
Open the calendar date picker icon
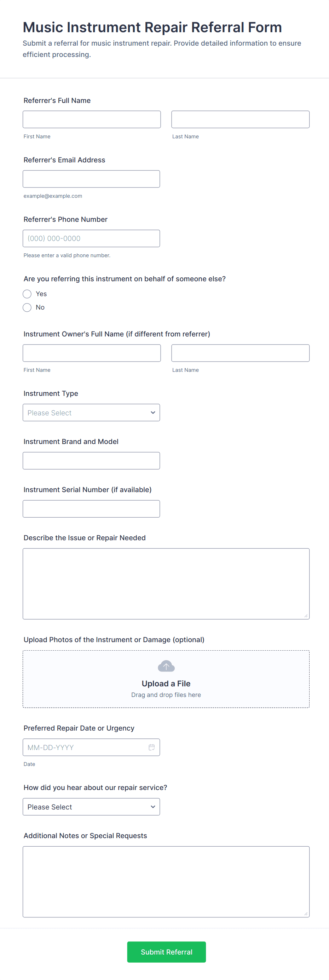151,747
